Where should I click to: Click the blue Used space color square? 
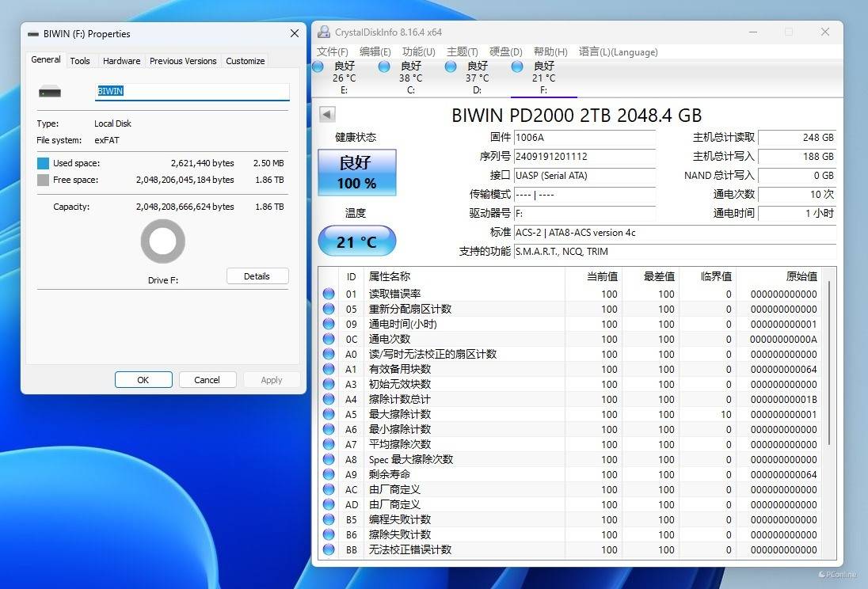[44, 163]
